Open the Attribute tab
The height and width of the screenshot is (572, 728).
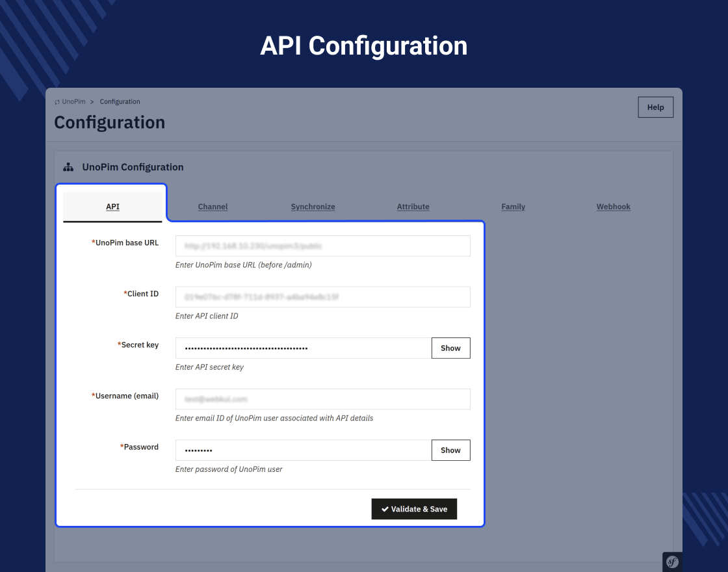[x=413, y=207]
